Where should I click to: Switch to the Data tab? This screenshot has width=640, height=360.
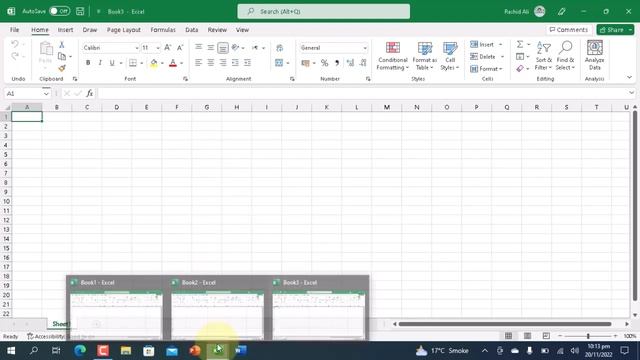coord(191,30)
